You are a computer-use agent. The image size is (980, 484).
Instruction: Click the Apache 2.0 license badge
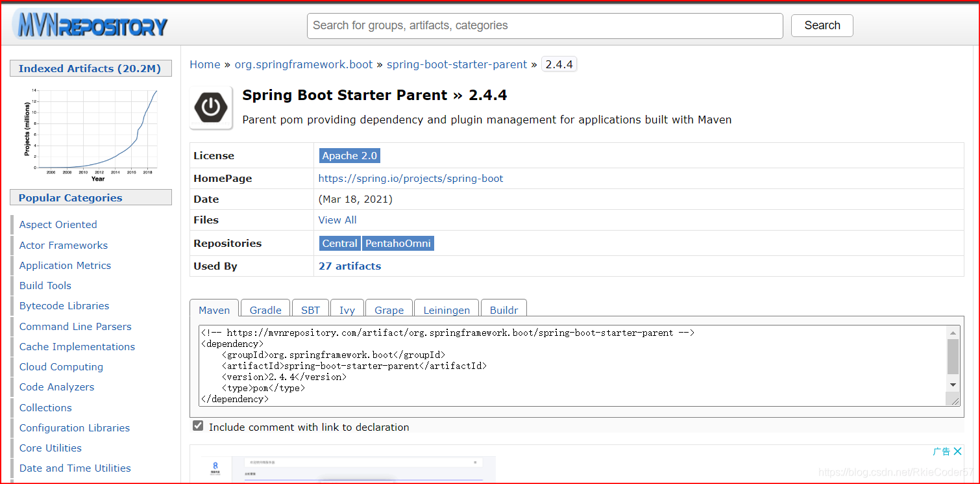pos(349,155)
